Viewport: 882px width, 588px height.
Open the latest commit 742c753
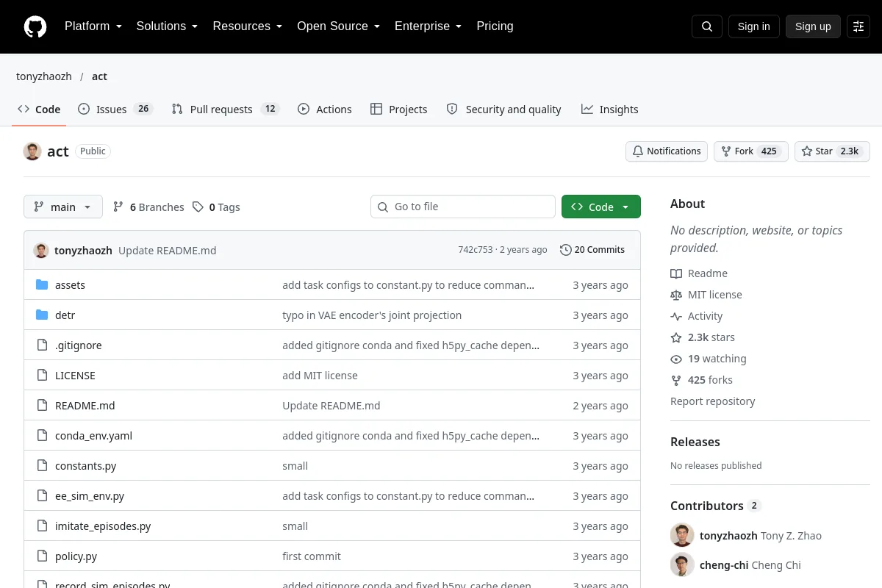pos(476,250)
